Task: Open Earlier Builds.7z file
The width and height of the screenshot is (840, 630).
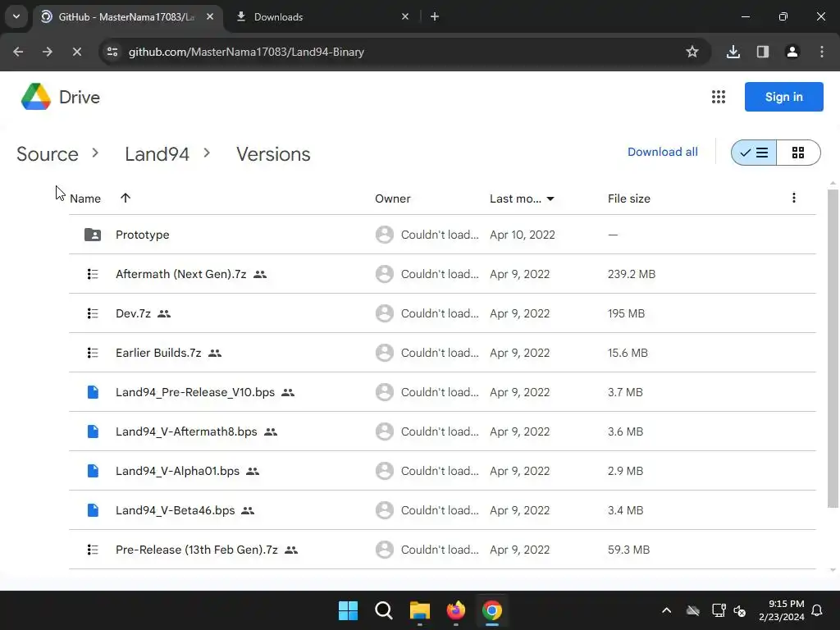Action: pos(158,353)
